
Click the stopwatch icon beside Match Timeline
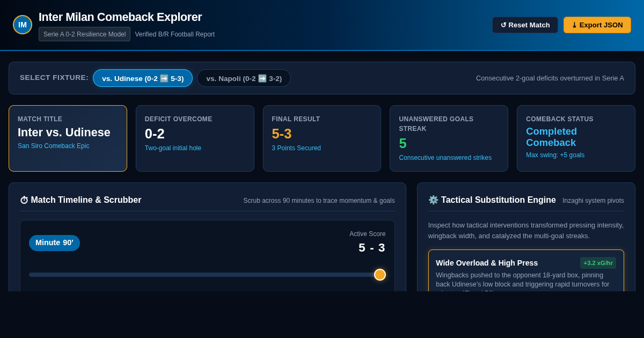click(24, 200)
